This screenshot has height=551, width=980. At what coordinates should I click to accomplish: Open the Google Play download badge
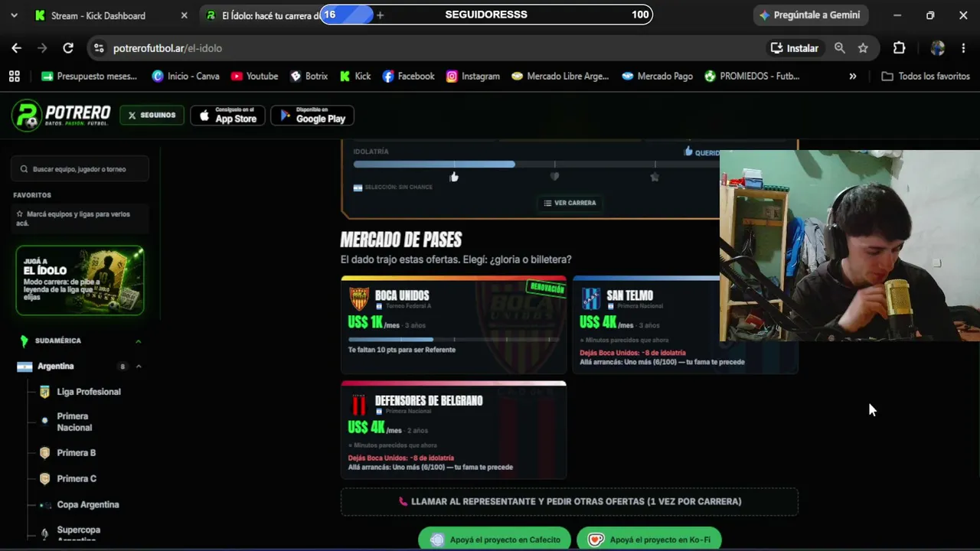(312, 116)
